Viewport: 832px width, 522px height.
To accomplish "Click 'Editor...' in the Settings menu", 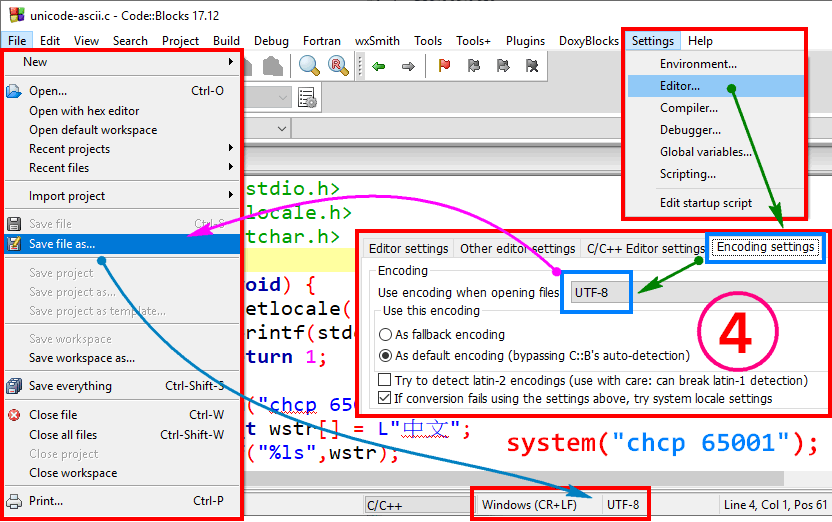I will tap(680, 86).
